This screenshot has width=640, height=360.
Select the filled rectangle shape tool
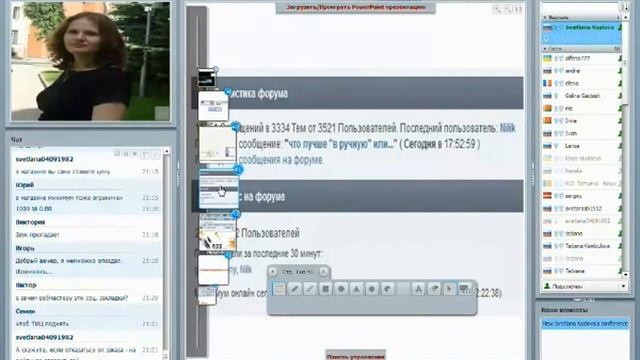pos(326,289)
